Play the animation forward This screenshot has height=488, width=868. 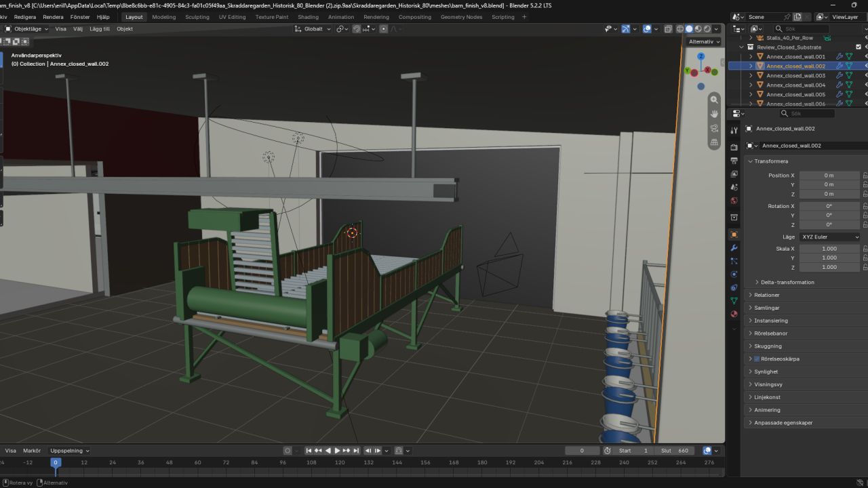tap(337, 451)
